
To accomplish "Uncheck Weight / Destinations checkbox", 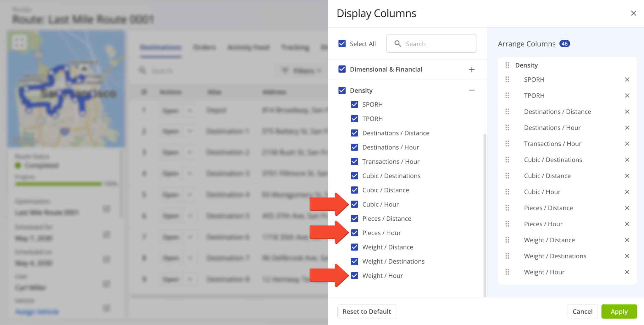I will click(354, 262).
